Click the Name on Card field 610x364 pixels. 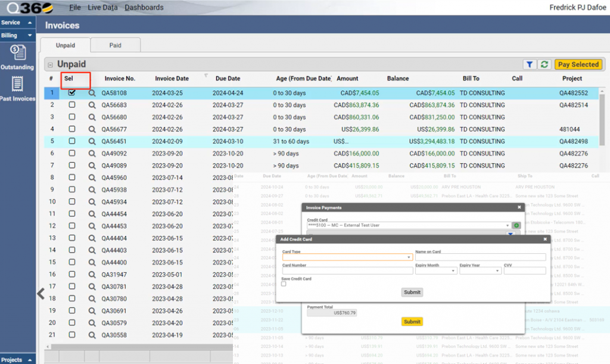point(480,257)
